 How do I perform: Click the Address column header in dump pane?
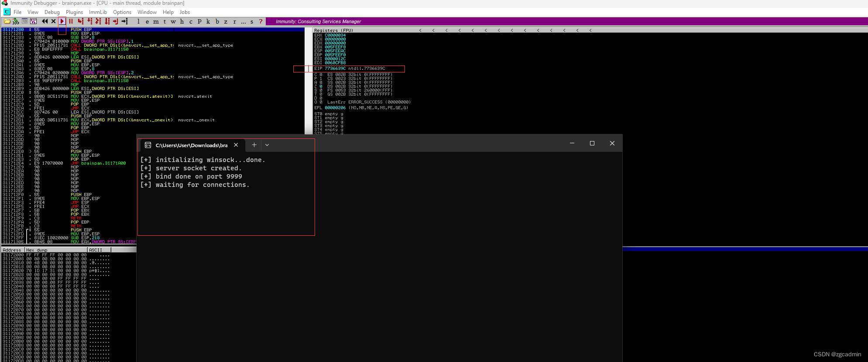pos(13,250)
